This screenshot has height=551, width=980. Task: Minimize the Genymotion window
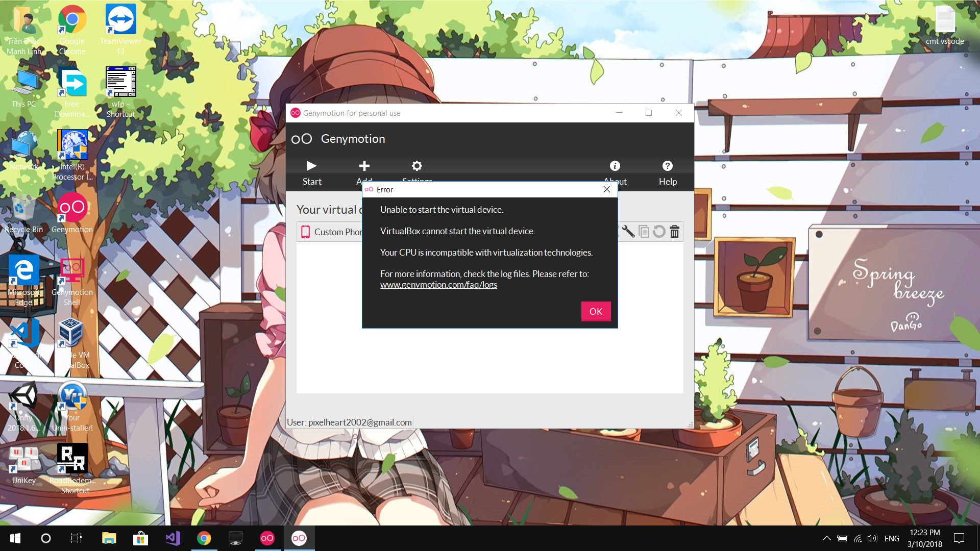click(x=619, y=113)
